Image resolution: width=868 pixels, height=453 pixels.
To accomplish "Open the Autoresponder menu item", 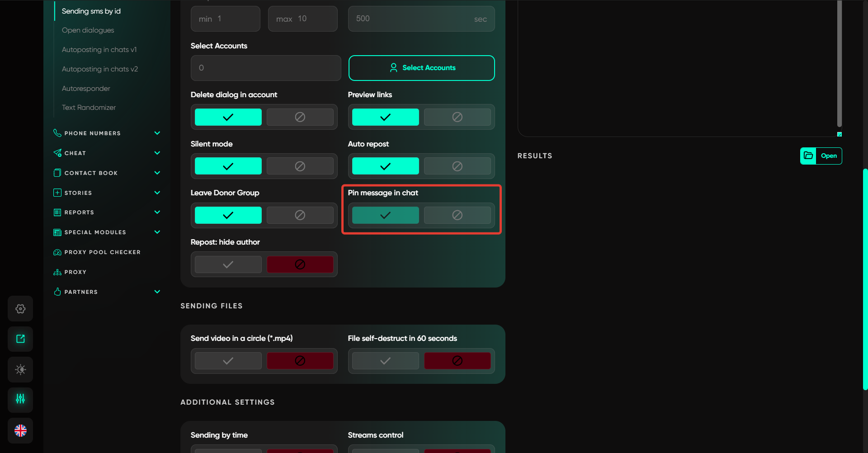I will tap(86, 89).
